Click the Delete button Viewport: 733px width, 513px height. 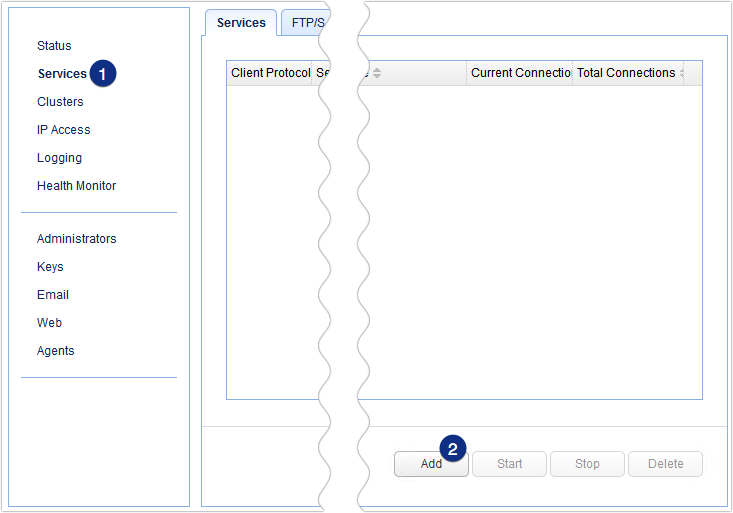click(665, 464)
